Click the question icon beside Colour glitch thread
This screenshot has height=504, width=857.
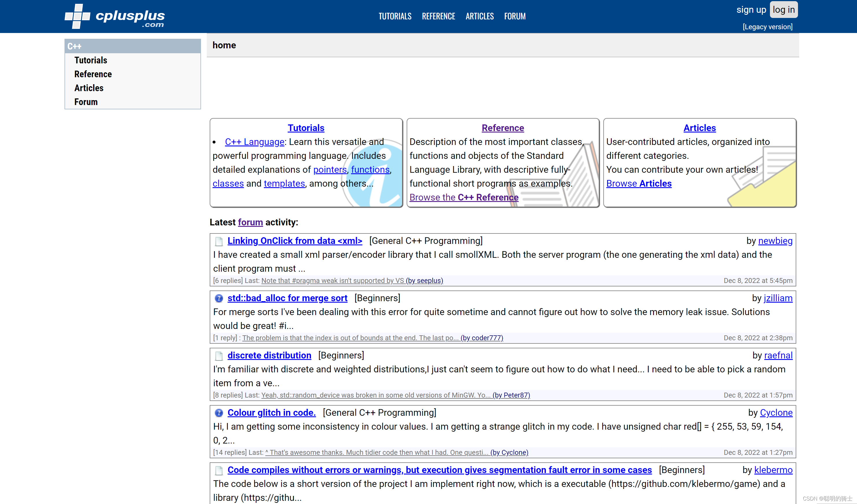click(x=219, y=413)
